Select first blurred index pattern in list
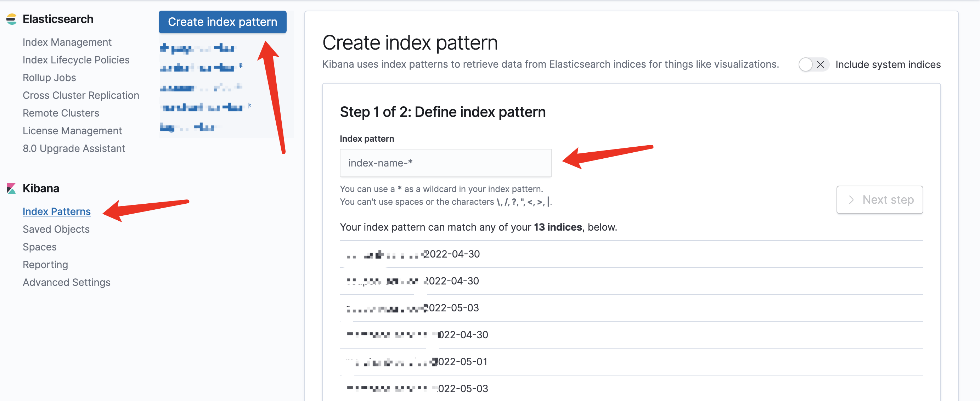This screenshot has height=401, width=980. [x=197, y=48]
